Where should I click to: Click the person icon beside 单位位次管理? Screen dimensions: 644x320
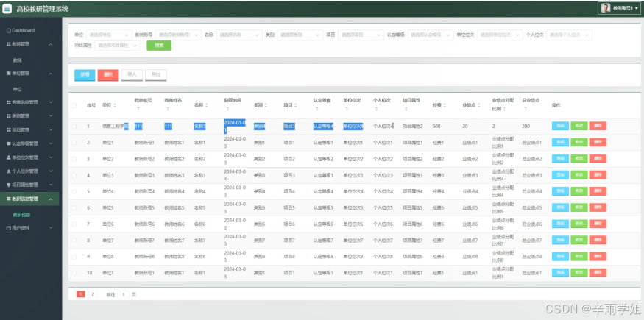point(9,157)
